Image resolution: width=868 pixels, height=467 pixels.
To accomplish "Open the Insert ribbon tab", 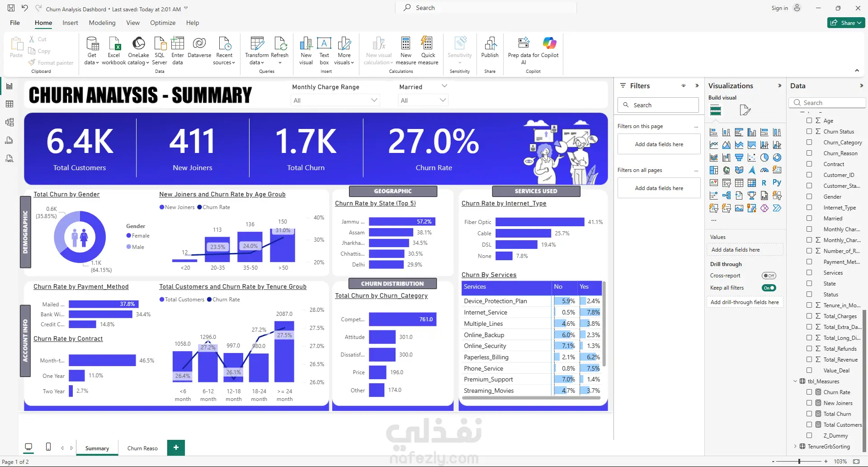I will [70, 23].
